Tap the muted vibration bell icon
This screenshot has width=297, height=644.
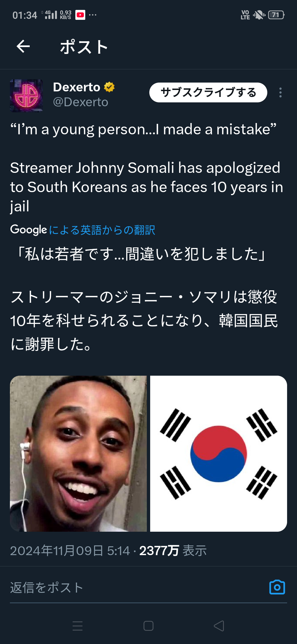click(x=259, y=15)
